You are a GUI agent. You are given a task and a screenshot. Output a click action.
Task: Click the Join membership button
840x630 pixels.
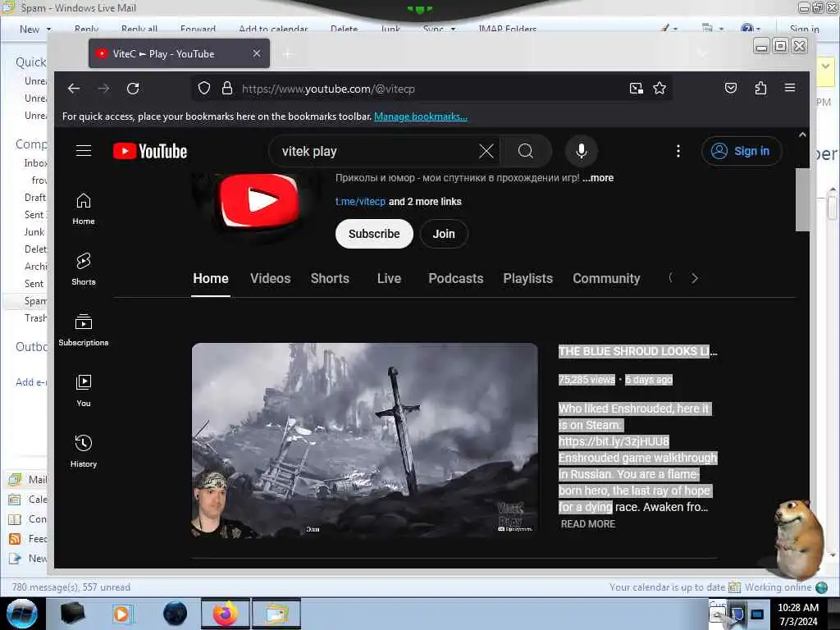point(444,234)
